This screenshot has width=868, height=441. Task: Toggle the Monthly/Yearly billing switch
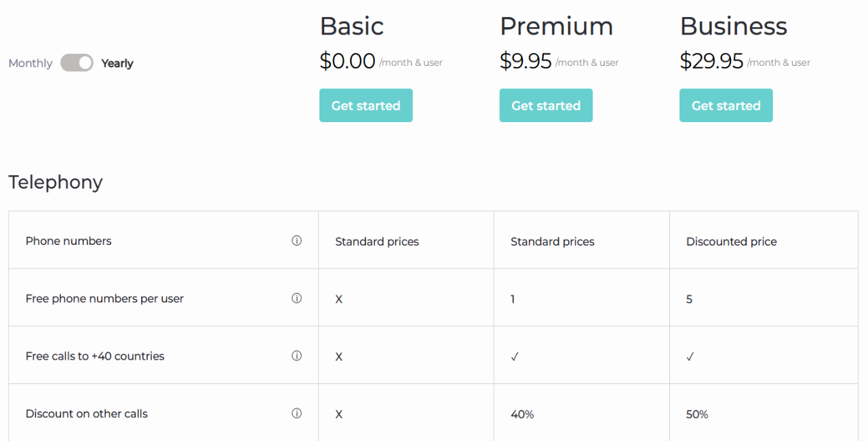(77, 63)
